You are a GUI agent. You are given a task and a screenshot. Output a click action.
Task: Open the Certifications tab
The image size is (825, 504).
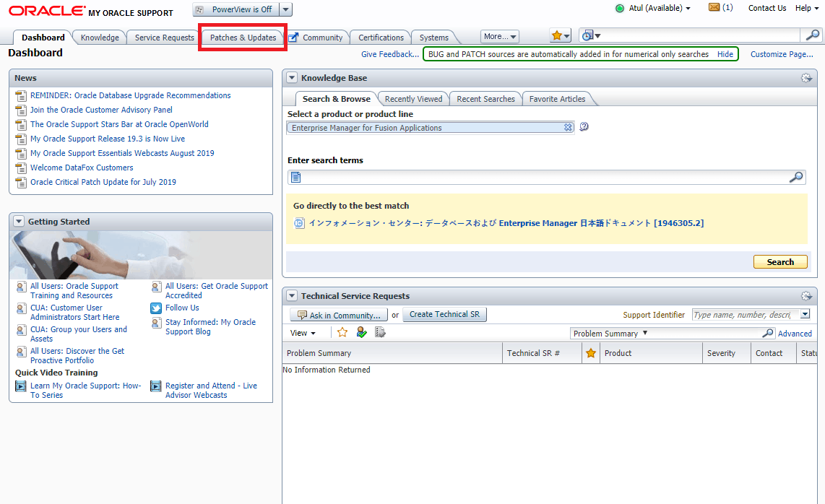[x=381, y=38]
